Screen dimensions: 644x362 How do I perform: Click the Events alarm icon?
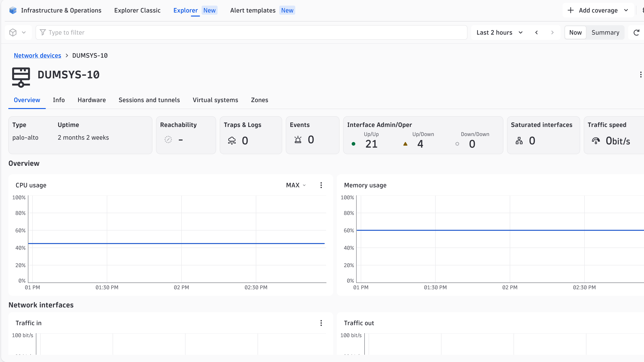(x=298, y=139)
